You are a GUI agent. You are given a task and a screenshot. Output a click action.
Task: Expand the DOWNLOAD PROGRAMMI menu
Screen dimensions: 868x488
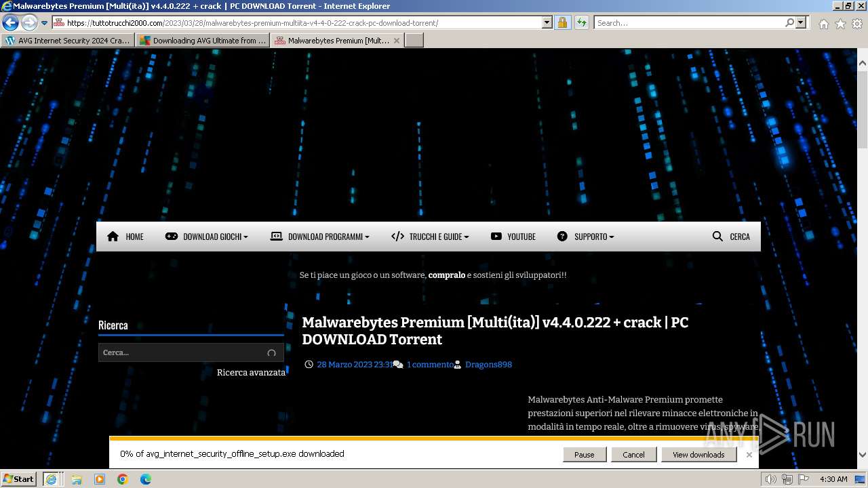[x=328, y=237]
